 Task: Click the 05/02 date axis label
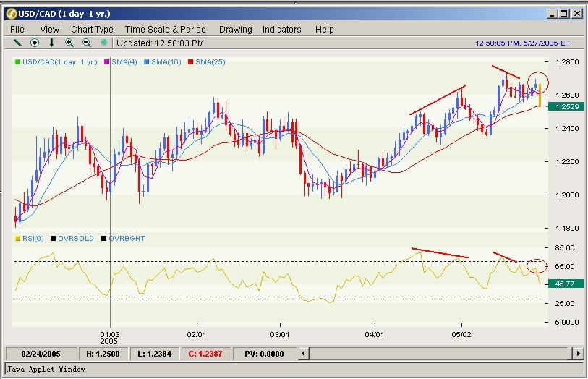(x=461, y=334)
